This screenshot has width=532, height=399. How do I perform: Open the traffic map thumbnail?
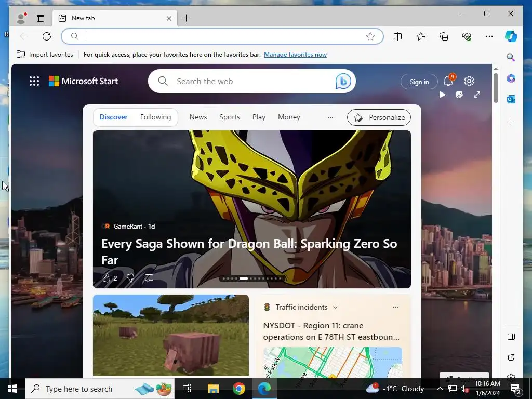(x=332, y=362)
